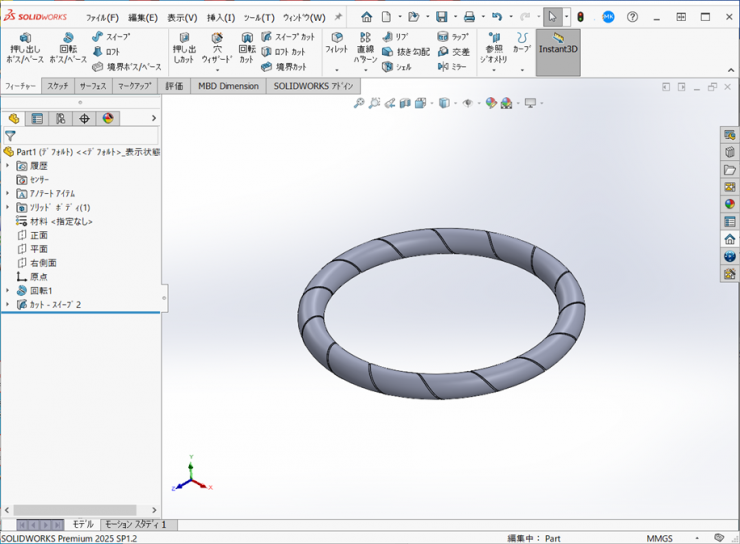Image resolution: width=740 pixels, height=544 pixels.
Task: Click the Zoom to Fit view icon
Action: click(359, 103)
